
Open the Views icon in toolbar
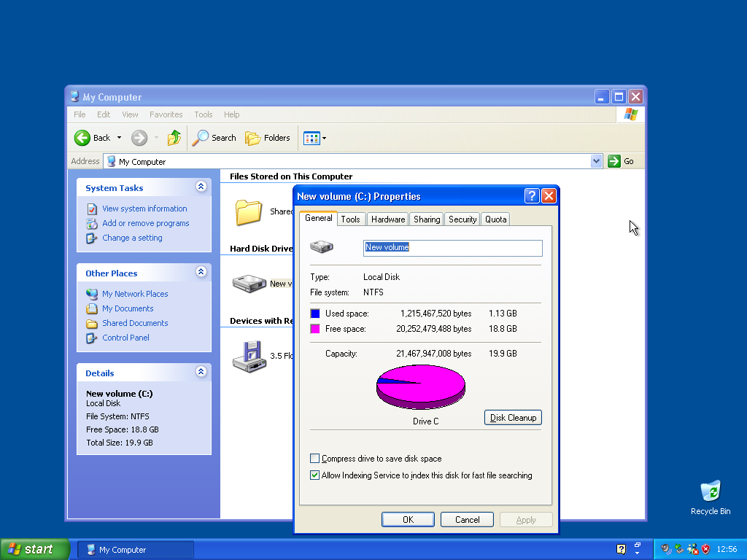pyautogui.click(x=311, y=138)
